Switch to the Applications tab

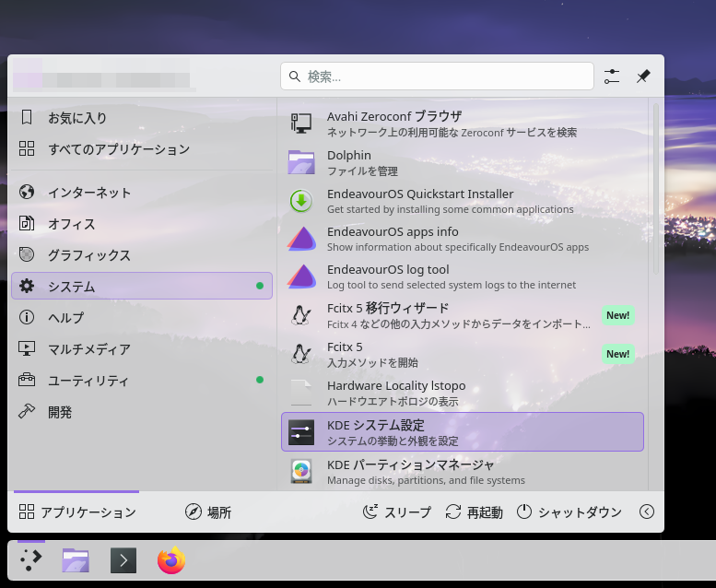click(77, 512)
